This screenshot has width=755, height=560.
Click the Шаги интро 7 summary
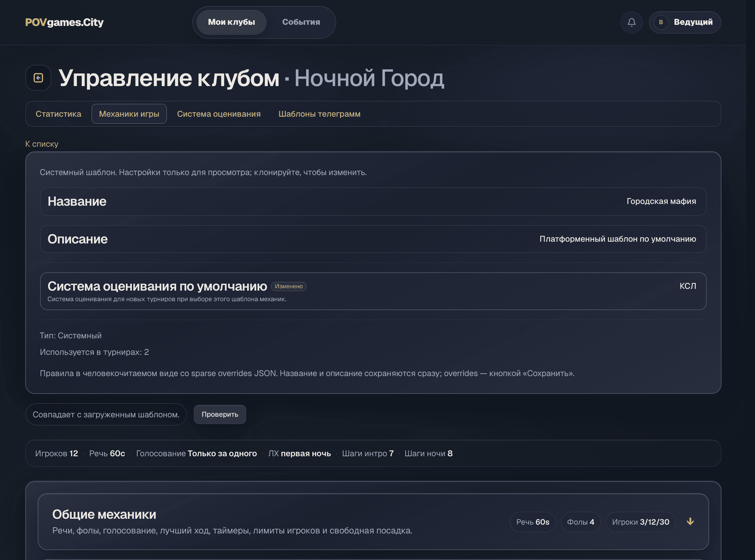coord(368,454)
